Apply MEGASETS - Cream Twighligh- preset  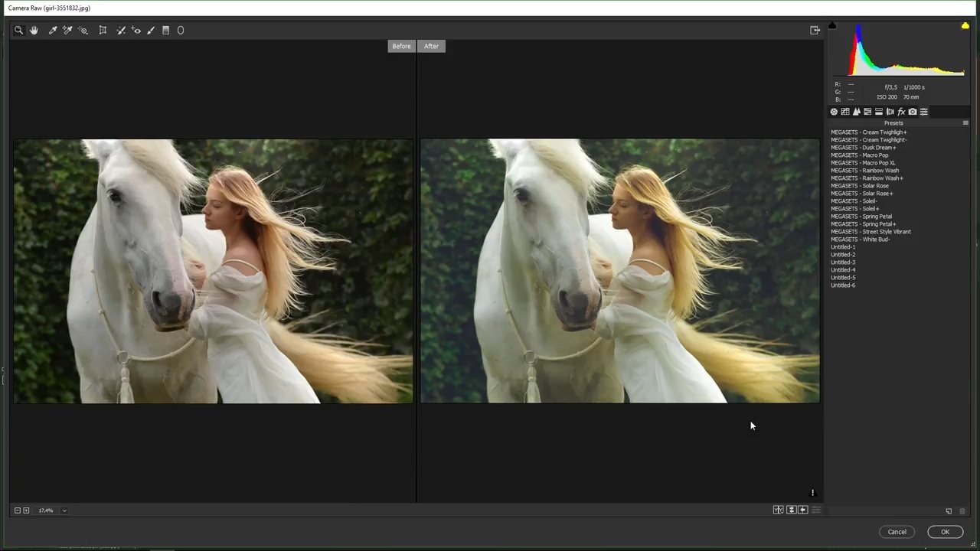[x=869, y=140]
